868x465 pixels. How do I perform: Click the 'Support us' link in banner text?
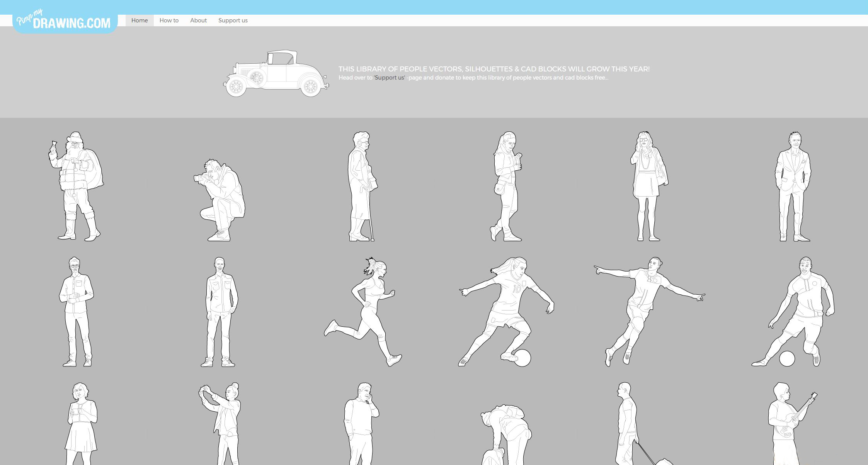[390, 78]
